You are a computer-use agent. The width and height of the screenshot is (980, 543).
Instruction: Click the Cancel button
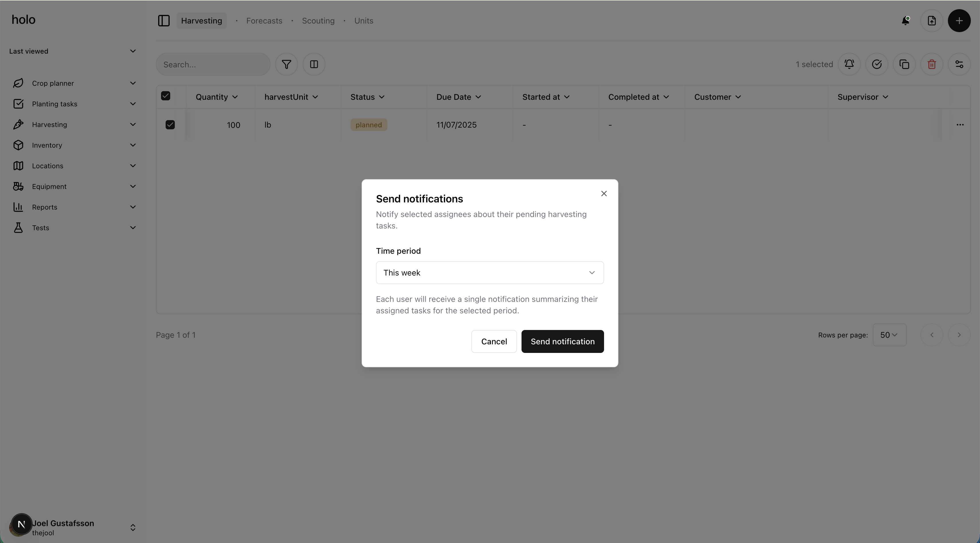pyautogui.click(x=493, y=341)
